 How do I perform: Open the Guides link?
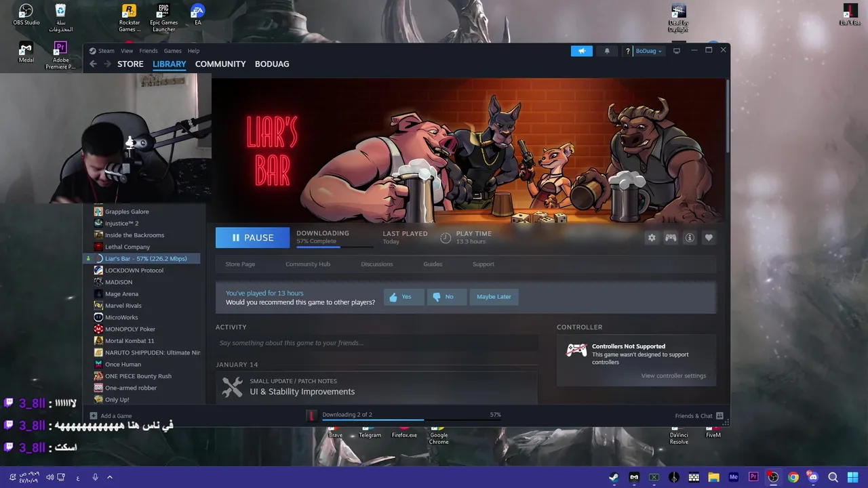point(433,264)
